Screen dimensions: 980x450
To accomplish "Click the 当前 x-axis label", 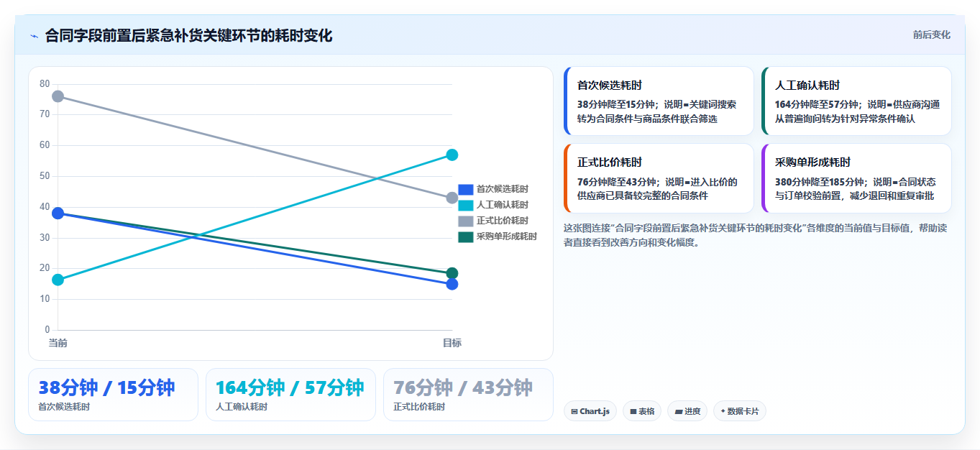I will tap(58, 343).
